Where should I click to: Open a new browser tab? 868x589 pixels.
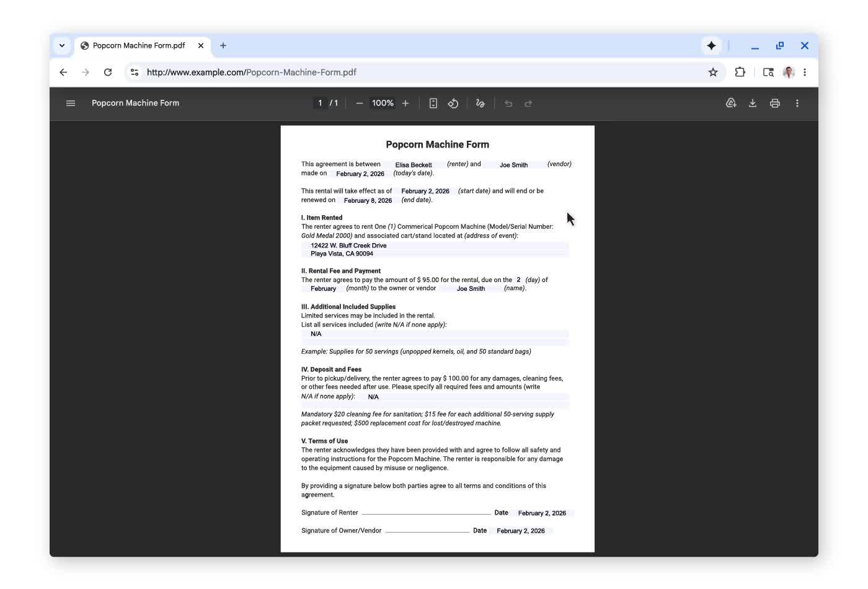pyautogui.click(x=223, y=45)
